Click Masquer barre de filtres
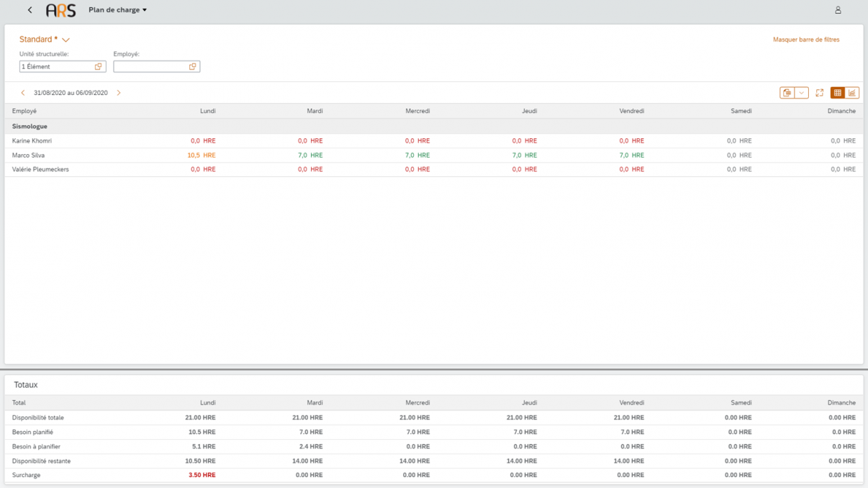 tap(806, 40)
